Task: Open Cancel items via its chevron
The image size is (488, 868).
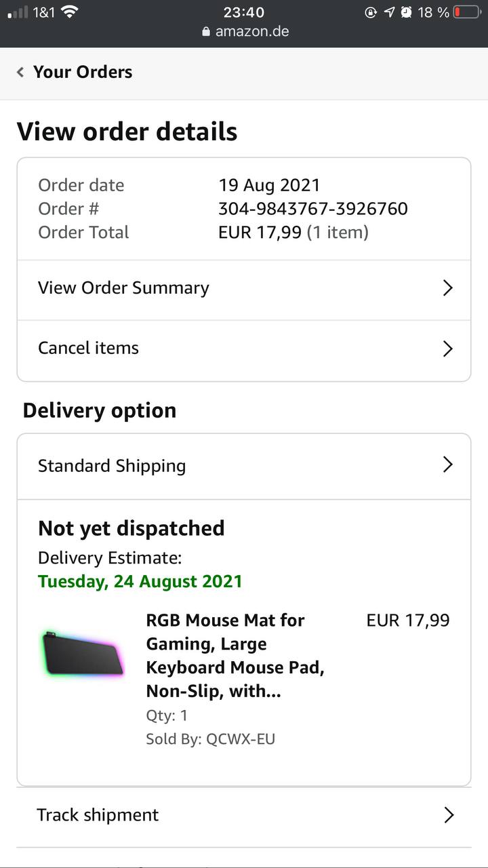Action: [x=447, y=349]
